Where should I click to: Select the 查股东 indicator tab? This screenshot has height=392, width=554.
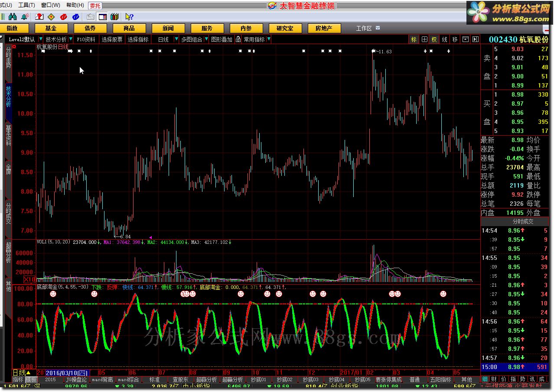tap(181, 379)
